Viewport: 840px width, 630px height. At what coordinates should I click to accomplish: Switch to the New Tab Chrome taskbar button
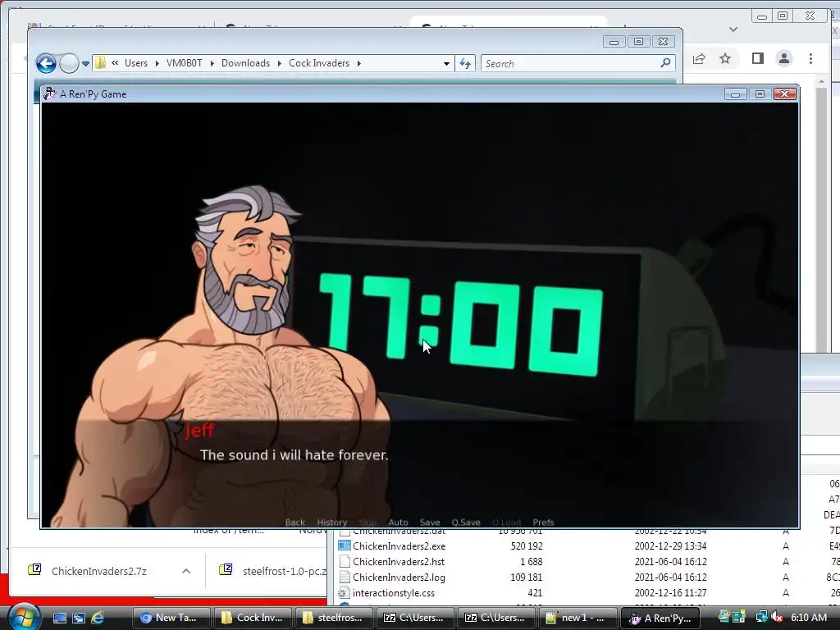(x=171, y=618)
